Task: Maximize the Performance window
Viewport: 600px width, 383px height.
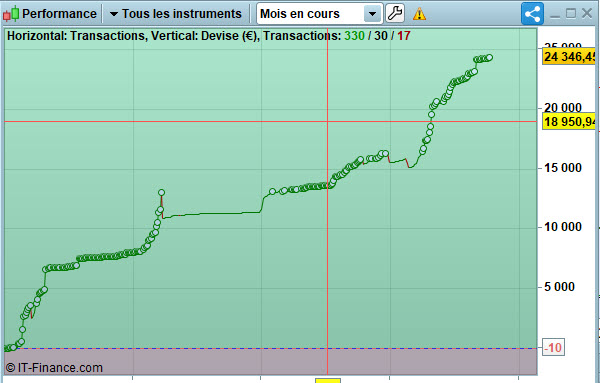Action: (571, 13)
